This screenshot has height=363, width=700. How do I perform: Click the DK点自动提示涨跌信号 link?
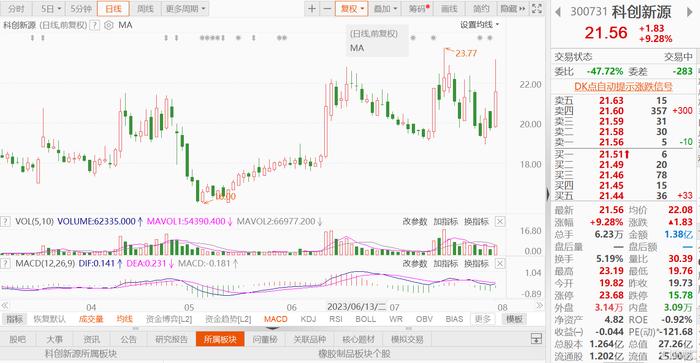tap(623, 87)
